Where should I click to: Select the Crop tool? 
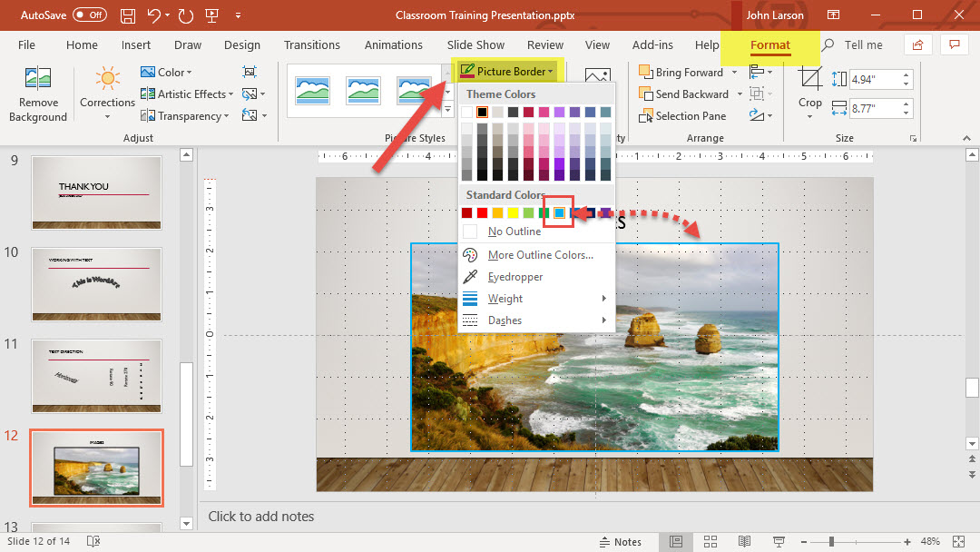pyautogui.click(x=809, y=88)
